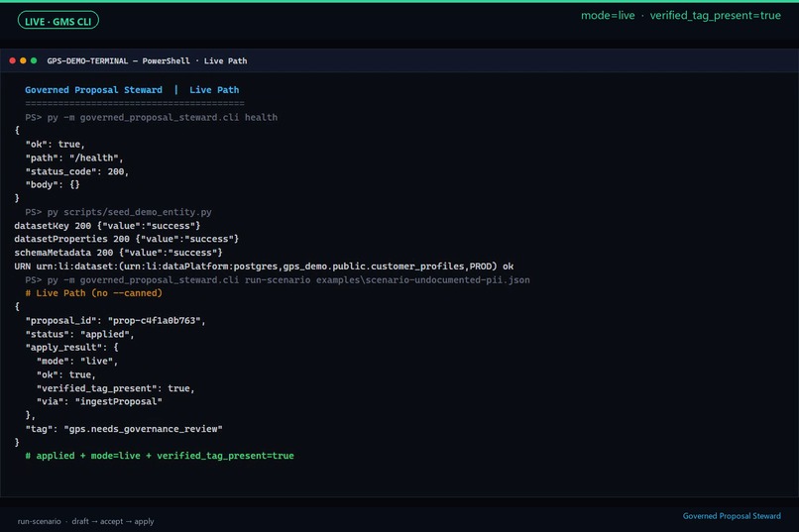Click the GPS-DEMO-TERMINAL window title

[x=147, y=61]
